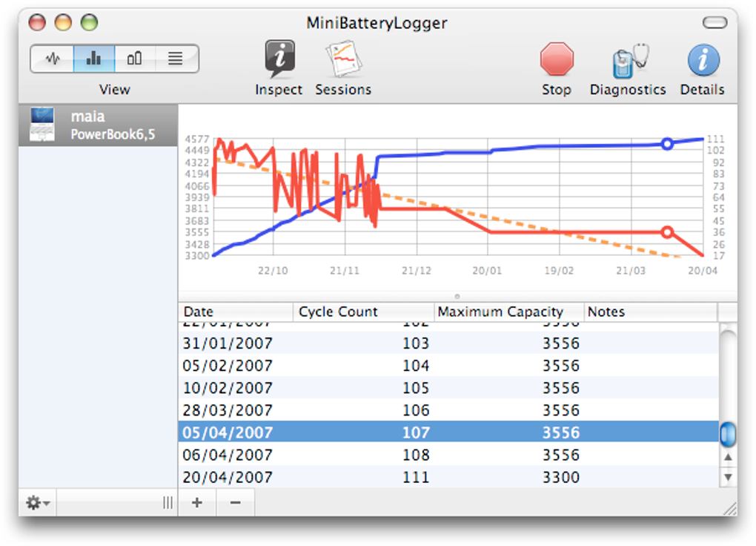Select the 05/02/2007 row
The image size is (756, 546).
[449, 366]
